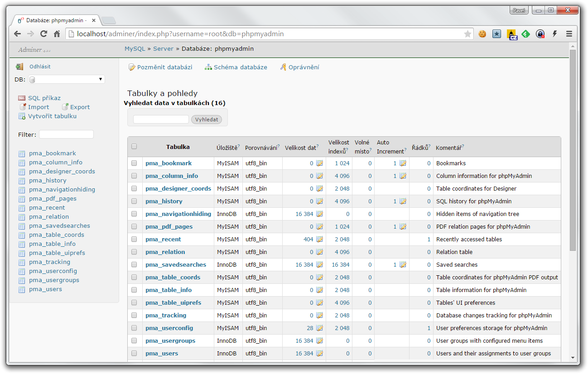Check the pma_history row checkbox

134,201
